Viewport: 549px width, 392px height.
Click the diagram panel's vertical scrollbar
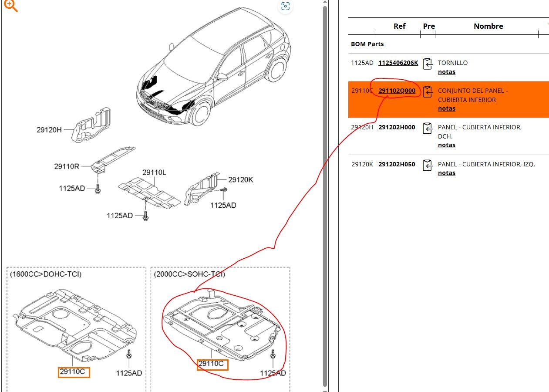tap(325, 196)
